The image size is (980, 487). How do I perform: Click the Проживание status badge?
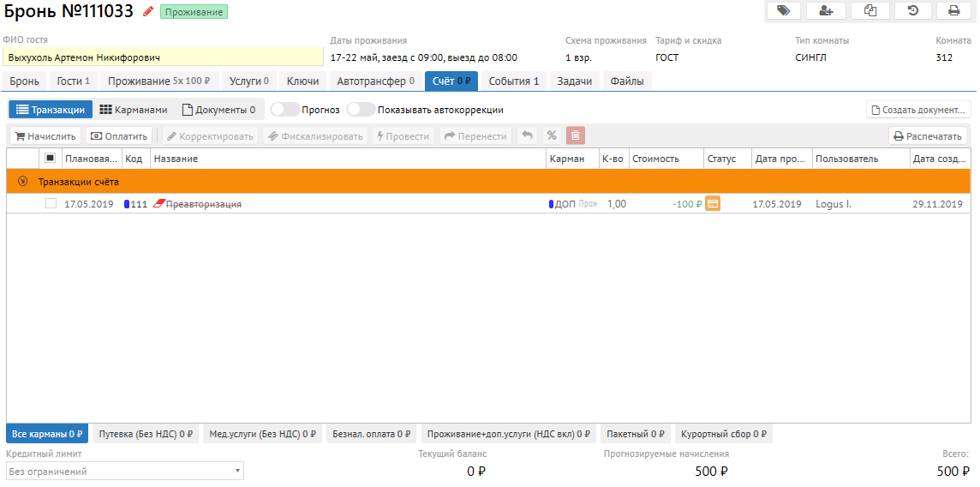pyautogui.click(x=194, y=11)
